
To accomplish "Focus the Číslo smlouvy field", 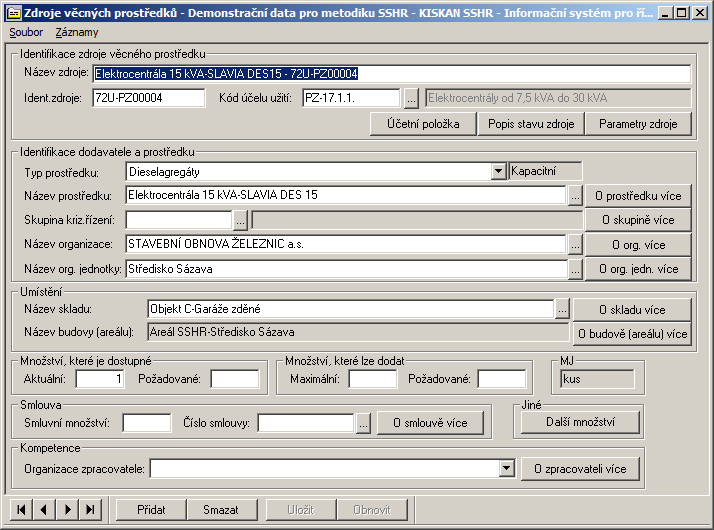I will coord(306,423).
